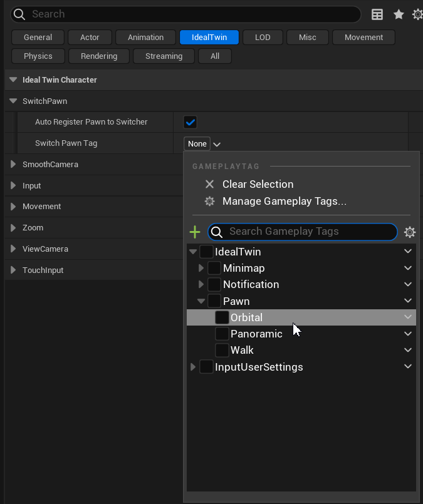Click the Clear Selection X icon
The image size is (423, 504).
pos(210,184)
